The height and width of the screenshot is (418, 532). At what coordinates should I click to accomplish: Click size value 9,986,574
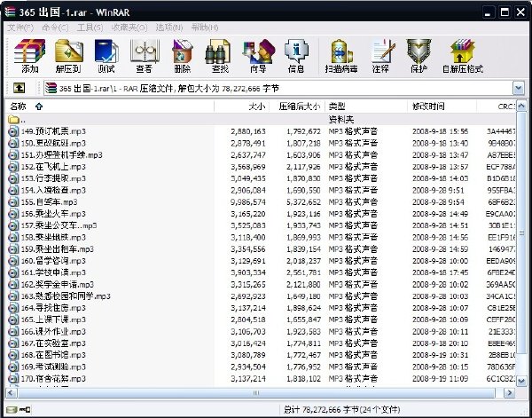point(248,202)
